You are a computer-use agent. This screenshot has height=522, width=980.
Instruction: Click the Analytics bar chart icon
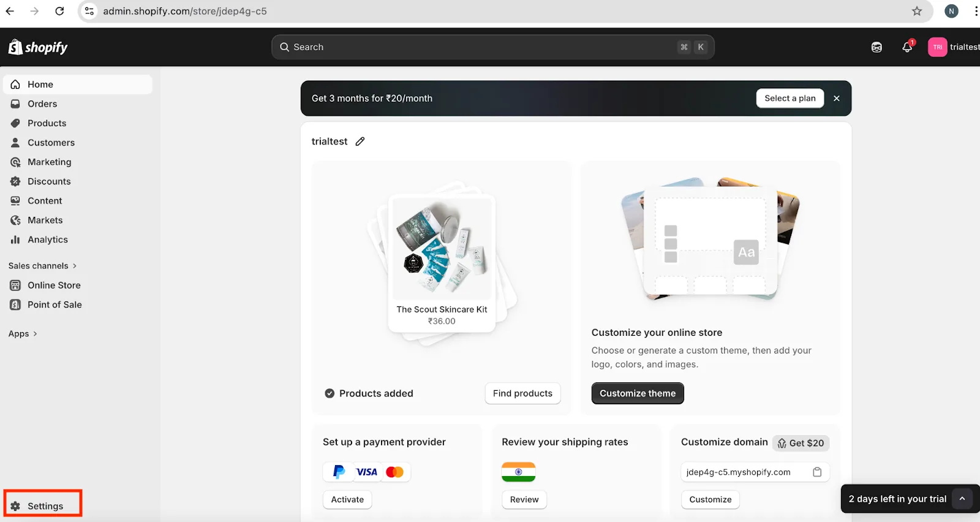[x=15, y=240]
